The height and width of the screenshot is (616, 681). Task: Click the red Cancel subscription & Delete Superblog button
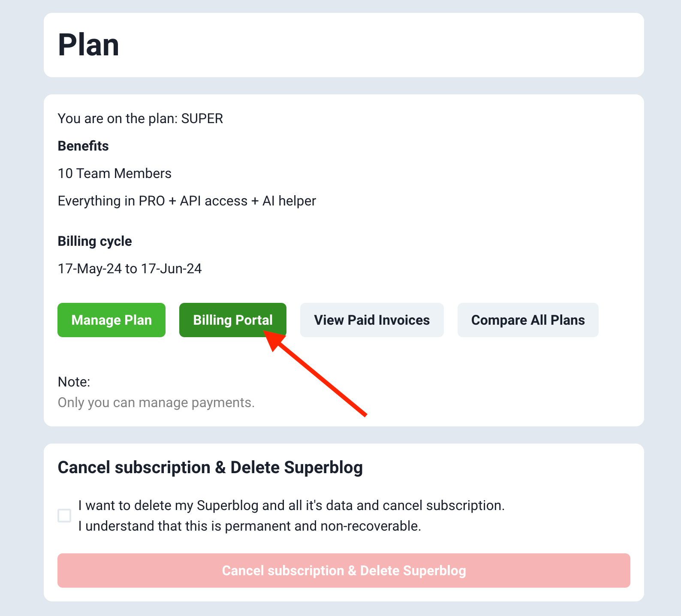(344, 571)
